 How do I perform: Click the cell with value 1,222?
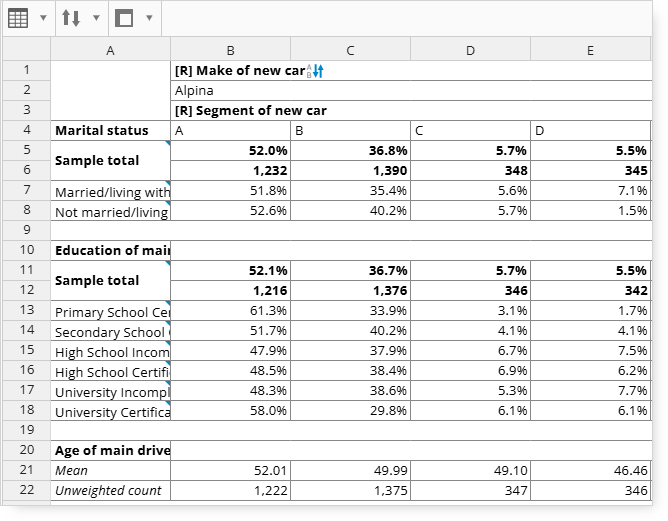click(230, 490)
